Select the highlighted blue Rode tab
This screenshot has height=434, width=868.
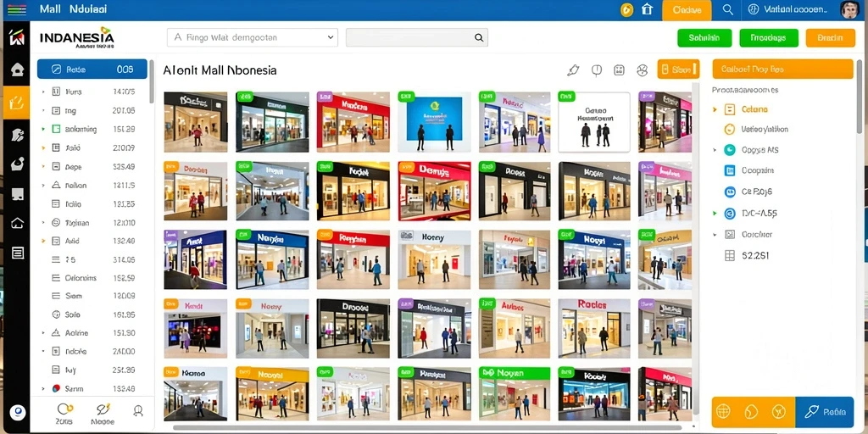[92, 70]
